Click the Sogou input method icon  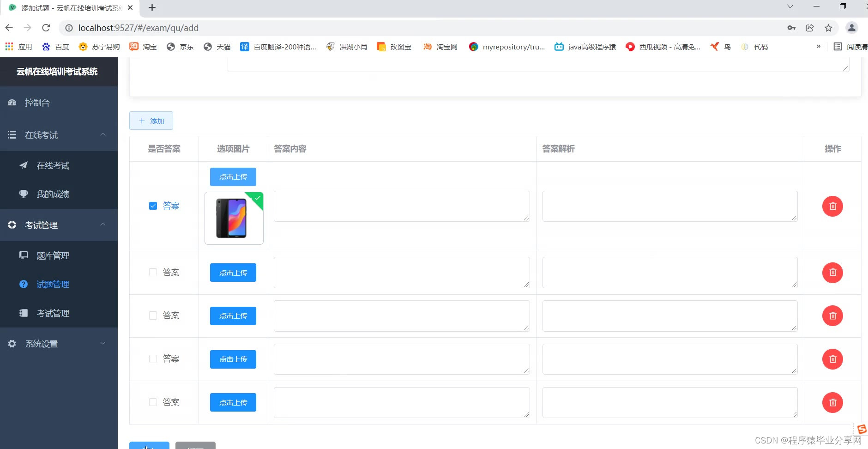(862, 430)
